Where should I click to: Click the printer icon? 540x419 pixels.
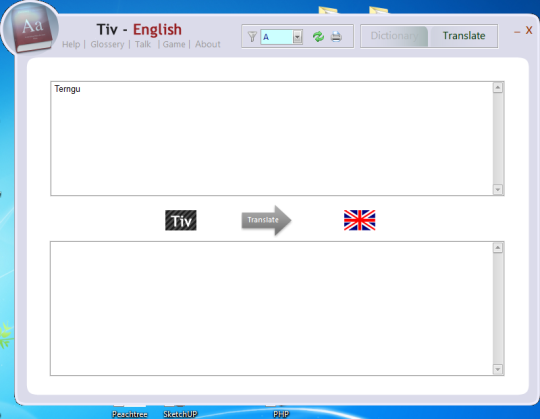[336, 36]
